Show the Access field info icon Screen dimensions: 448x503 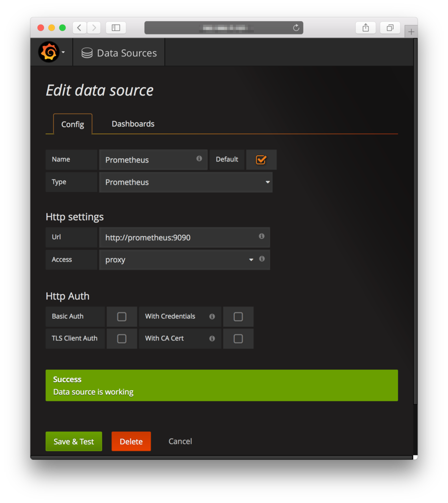click(262, 258)
